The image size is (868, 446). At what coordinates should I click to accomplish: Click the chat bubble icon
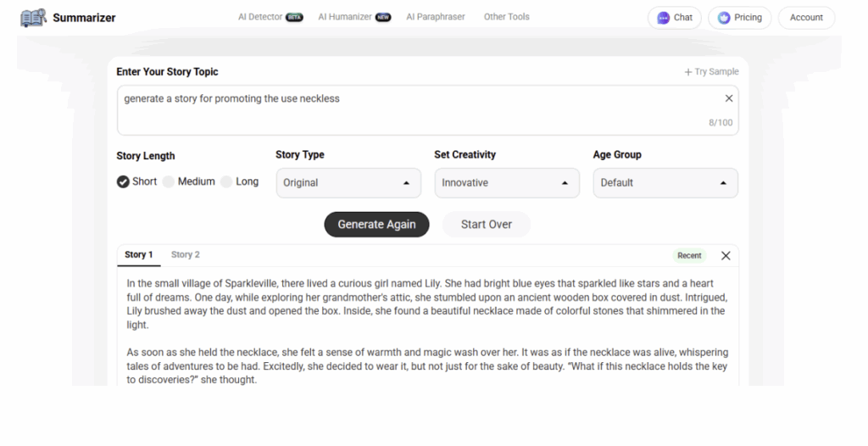pos(663,18)
